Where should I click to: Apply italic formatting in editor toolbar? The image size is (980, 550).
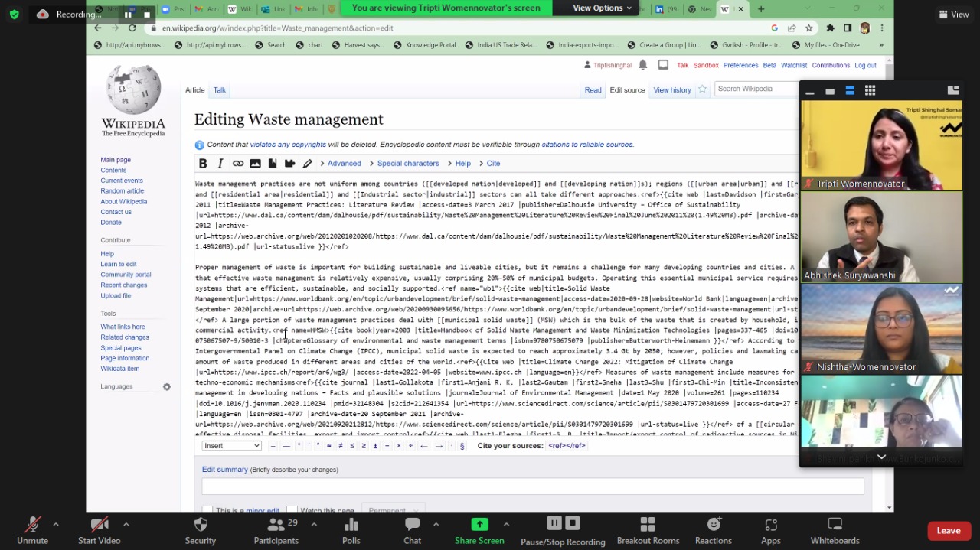(x=220, y=164)
